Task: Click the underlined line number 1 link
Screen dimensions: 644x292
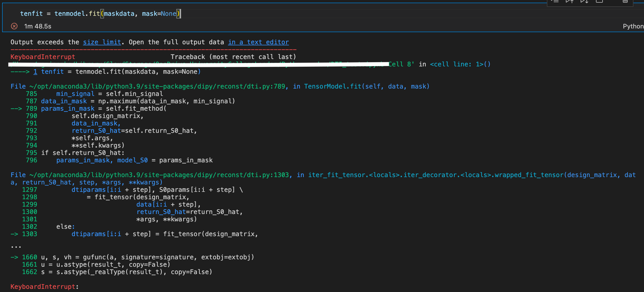Action: (x=35, y=72)
